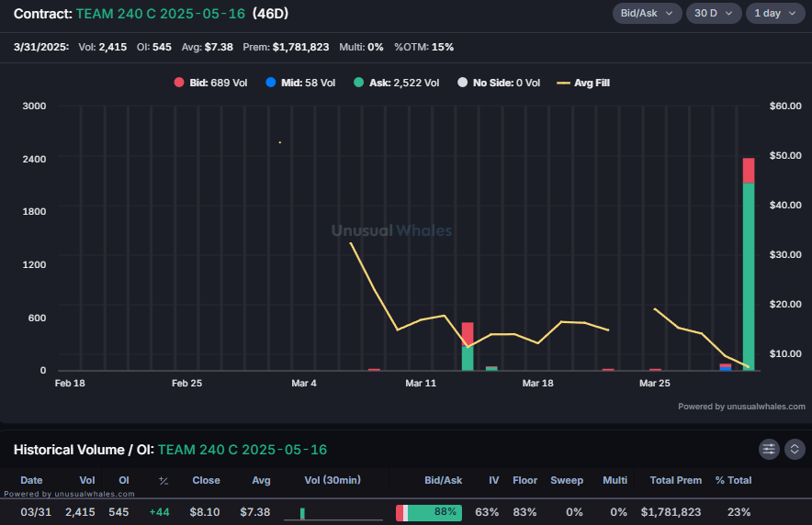Click the $8.10 close value
This screenshot has height=525, width=812.
click(205, 512)
